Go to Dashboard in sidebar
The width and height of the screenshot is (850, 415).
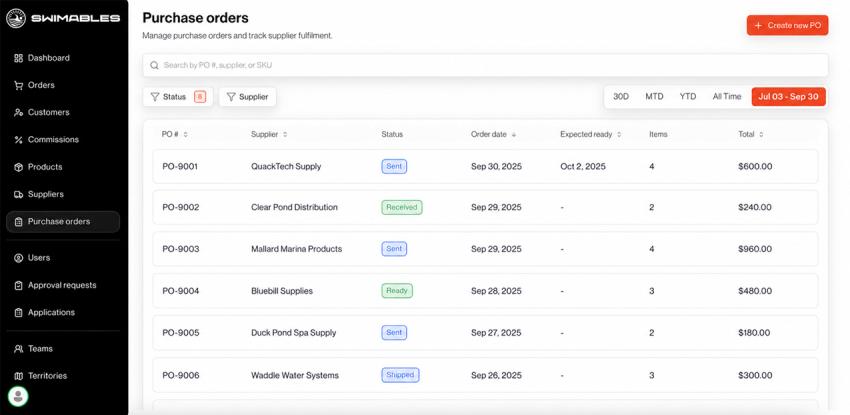tap(63, 58)
